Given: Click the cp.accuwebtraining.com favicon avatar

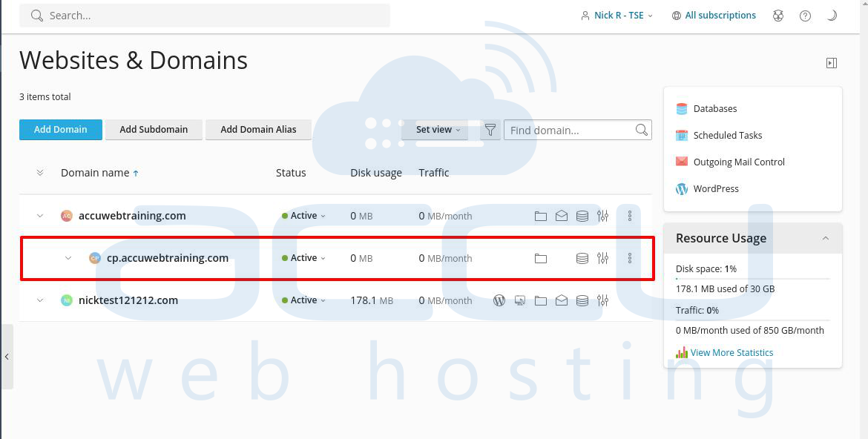Looking at the screenshot, I should pyautogui.click(x=95, y=258).
